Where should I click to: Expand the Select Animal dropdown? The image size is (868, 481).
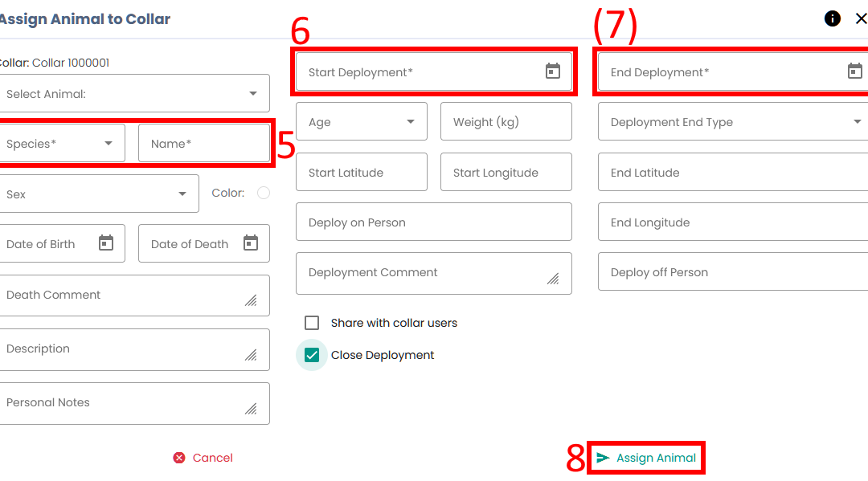click(253, 94)
